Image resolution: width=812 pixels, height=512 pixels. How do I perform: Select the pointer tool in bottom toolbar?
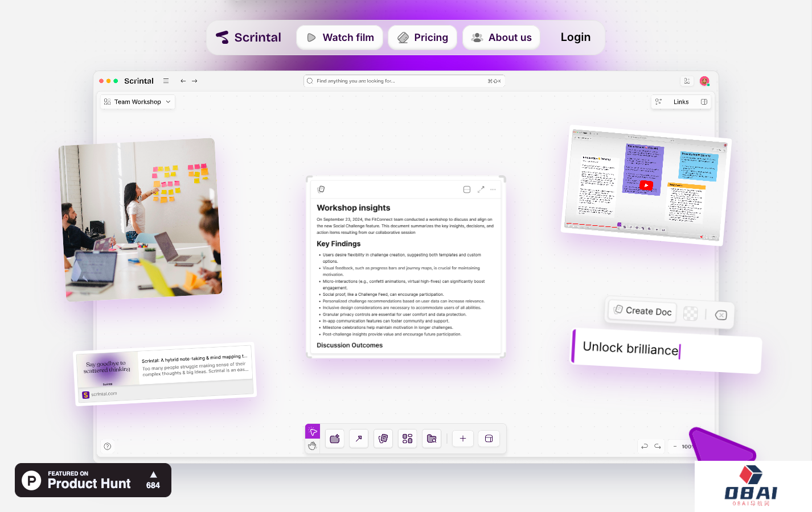click(x=313, y=431)
